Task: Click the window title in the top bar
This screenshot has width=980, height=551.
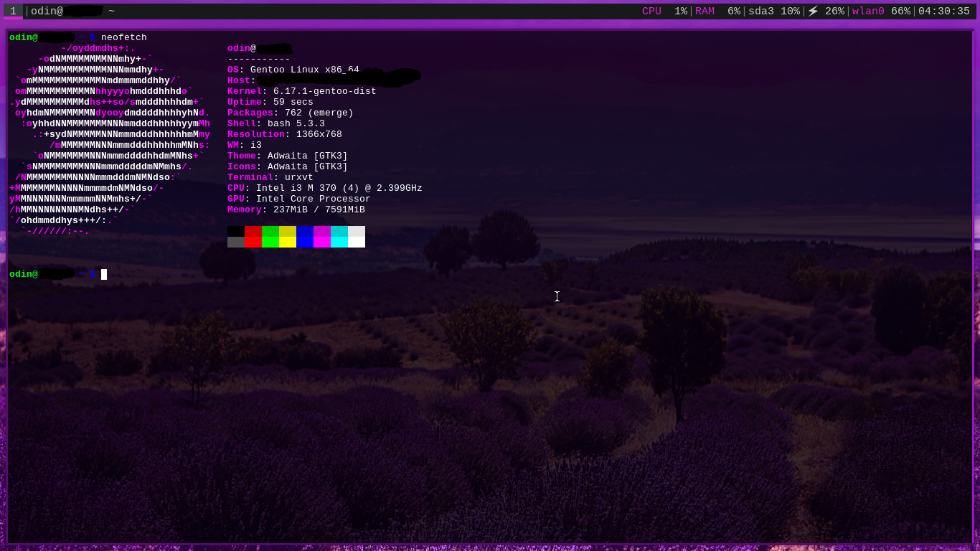Action: pyautogui.click(x=72, y=11)
